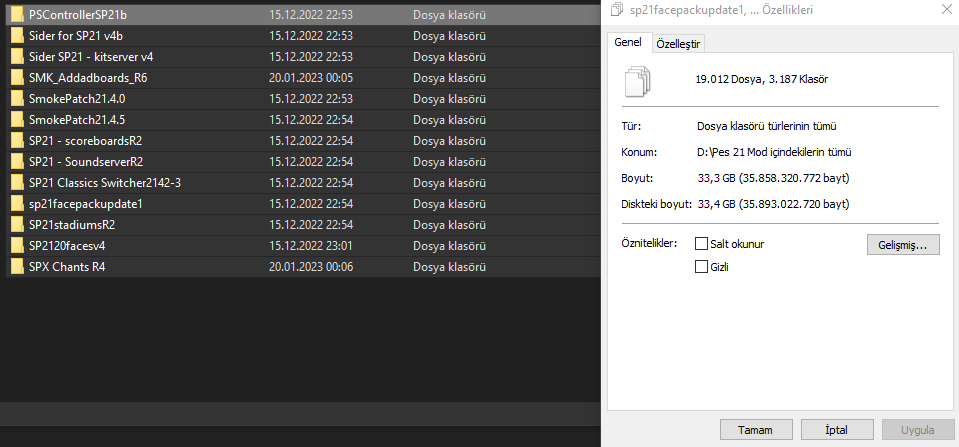The image size is (959, 447).
Task: Enable the Salt okunur checkbox
Action: [702, 244]
